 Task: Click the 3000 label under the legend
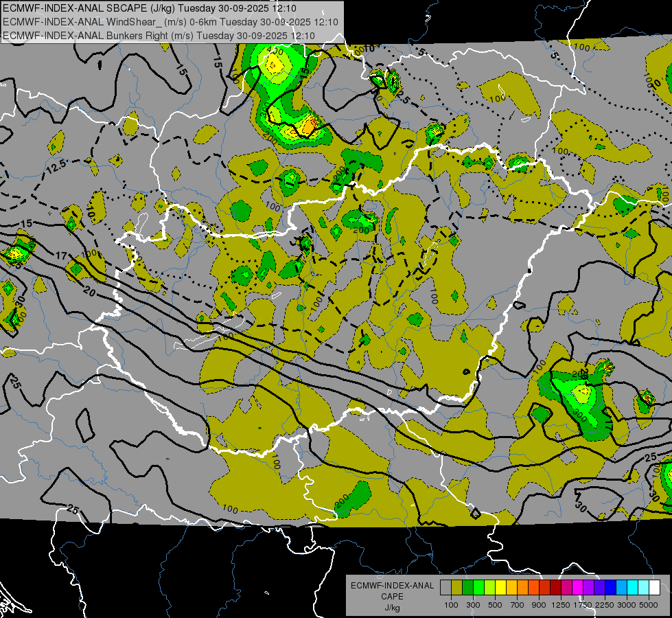coord(627,605)
